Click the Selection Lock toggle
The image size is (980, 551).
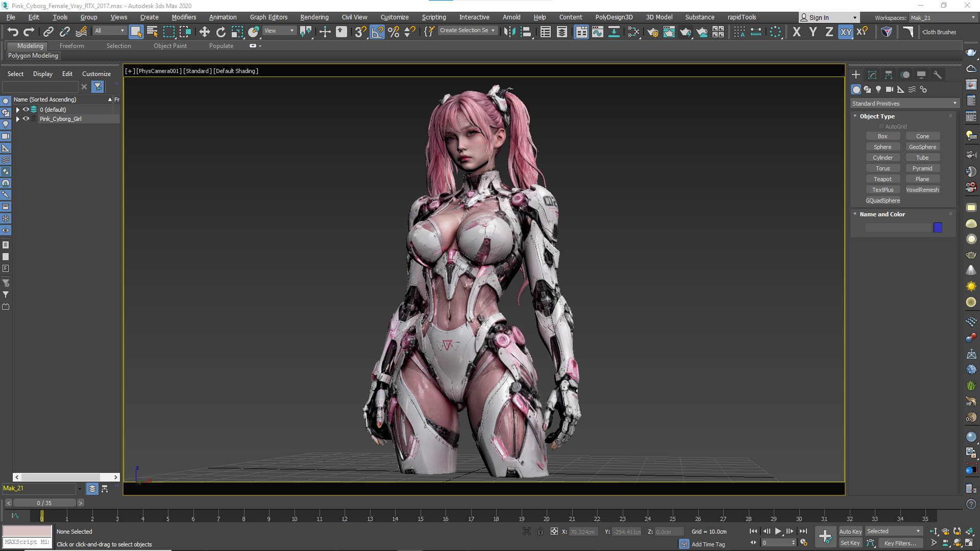tap(541, 532)
